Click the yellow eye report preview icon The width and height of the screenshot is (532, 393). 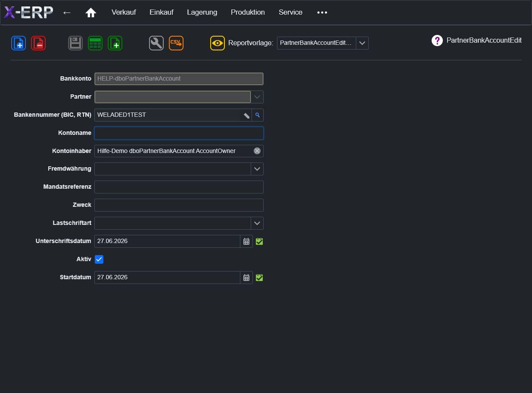(218, 43)
